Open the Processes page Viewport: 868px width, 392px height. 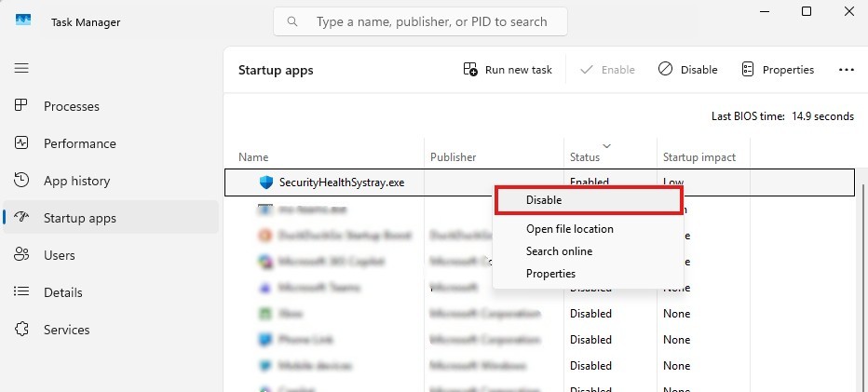pyautogui.click(x=111, y=106)
